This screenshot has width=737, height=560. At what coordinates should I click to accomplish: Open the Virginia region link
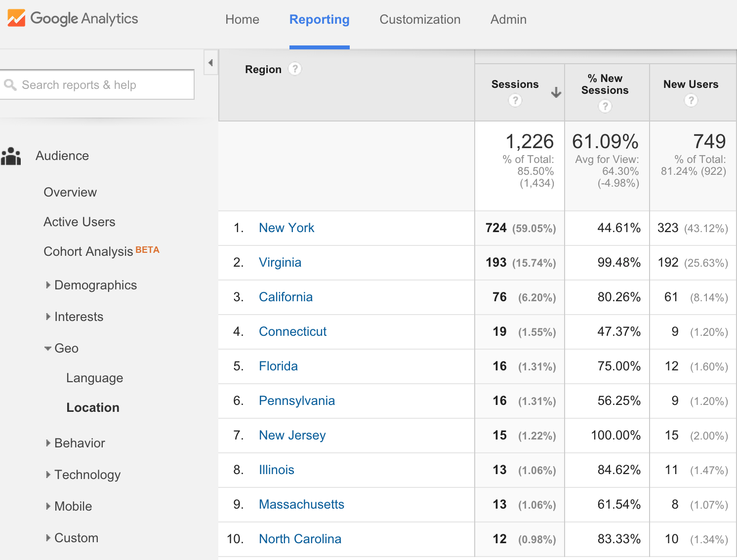click(x=280, y=262)
